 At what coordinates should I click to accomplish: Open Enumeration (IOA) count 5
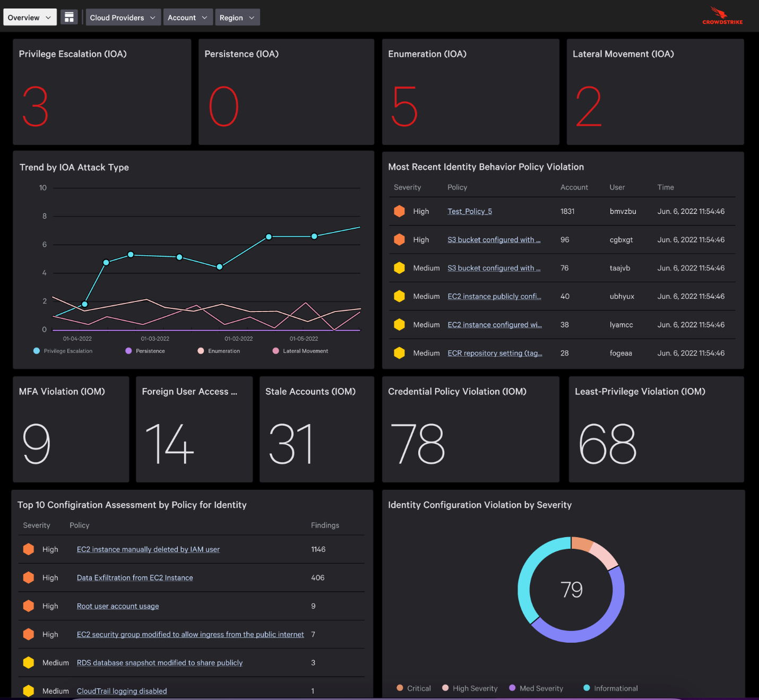pos(404,107)
